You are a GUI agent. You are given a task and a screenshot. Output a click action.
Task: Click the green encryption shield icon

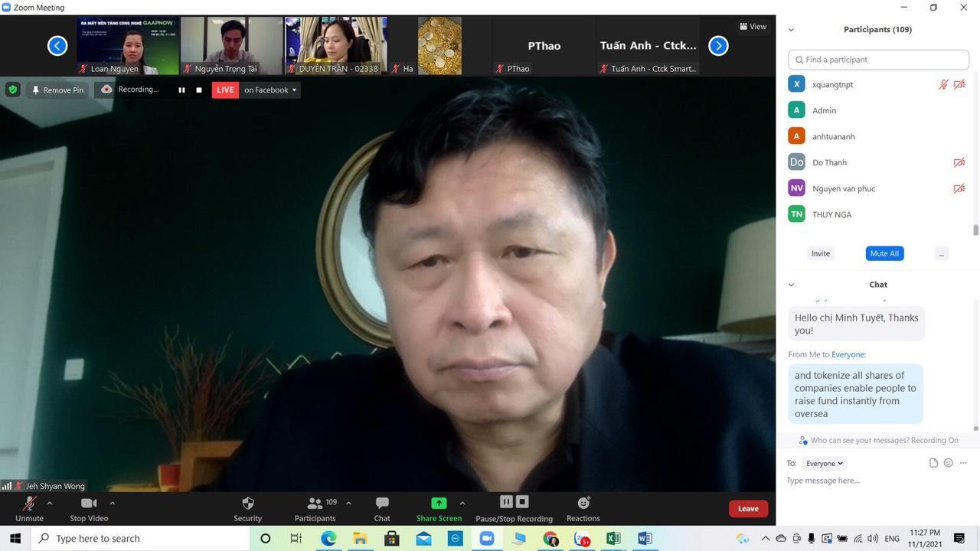click(x=12, y=90)
